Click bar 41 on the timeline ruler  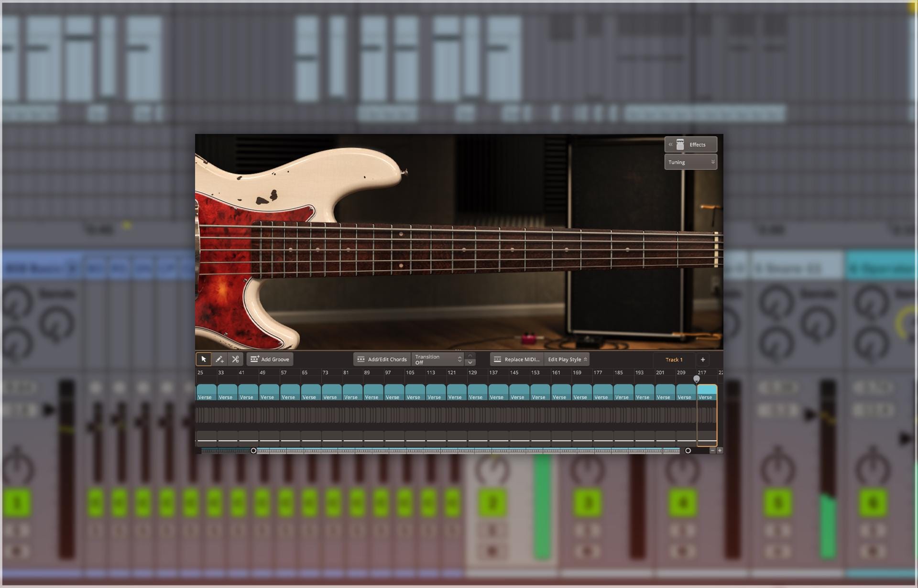[241, 372]
